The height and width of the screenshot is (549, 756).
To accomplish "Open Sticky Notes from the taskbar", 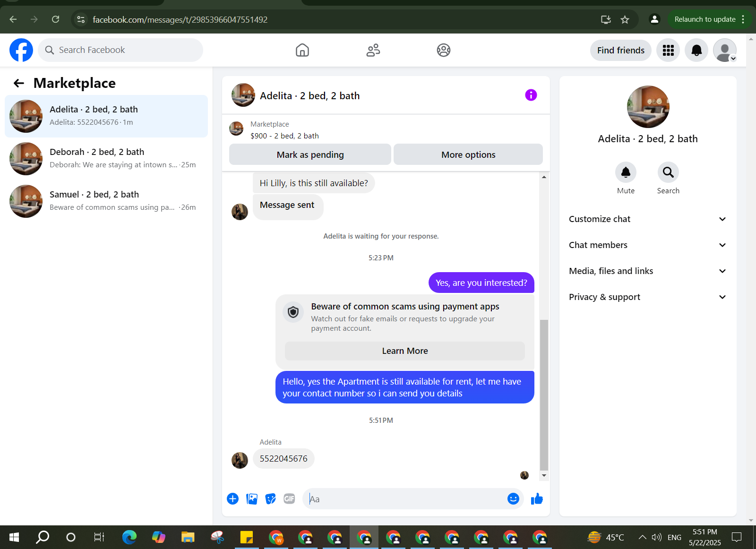I will (246, 537).
